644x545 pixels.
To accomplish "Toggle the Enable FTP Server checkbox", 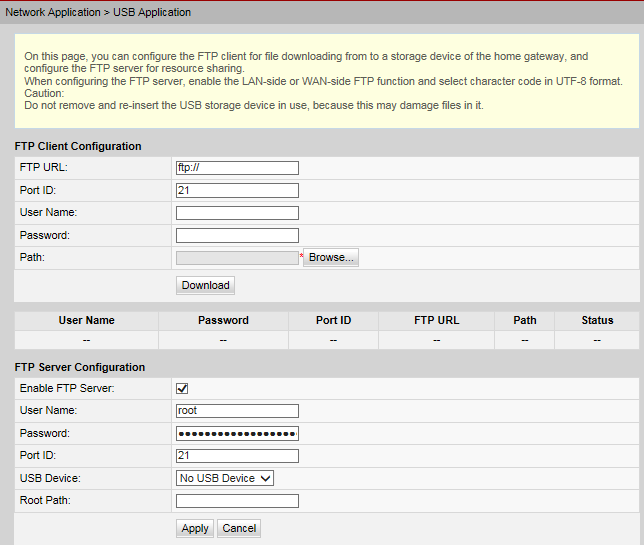I will tap(182, 388).
